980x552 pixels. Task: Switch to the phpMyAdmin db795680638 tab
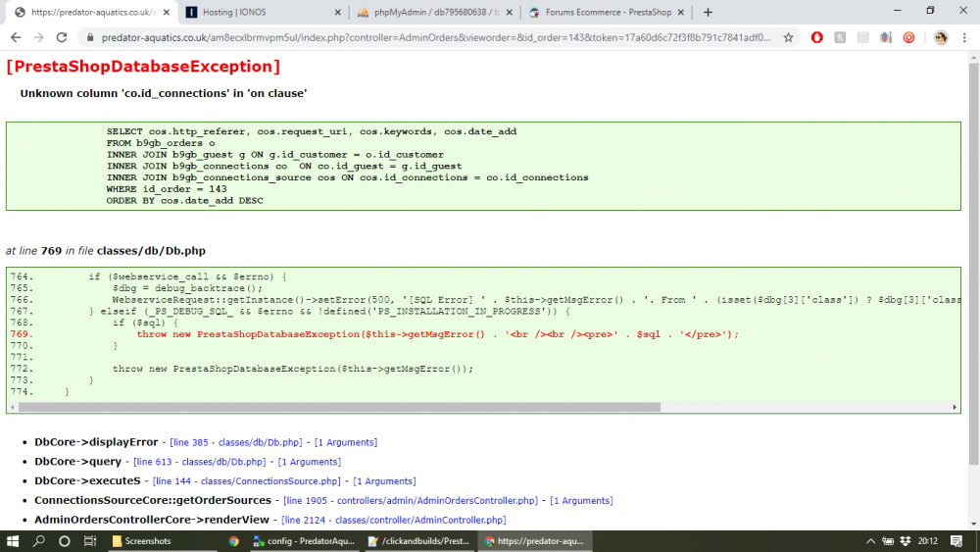[x=435, y=12]
